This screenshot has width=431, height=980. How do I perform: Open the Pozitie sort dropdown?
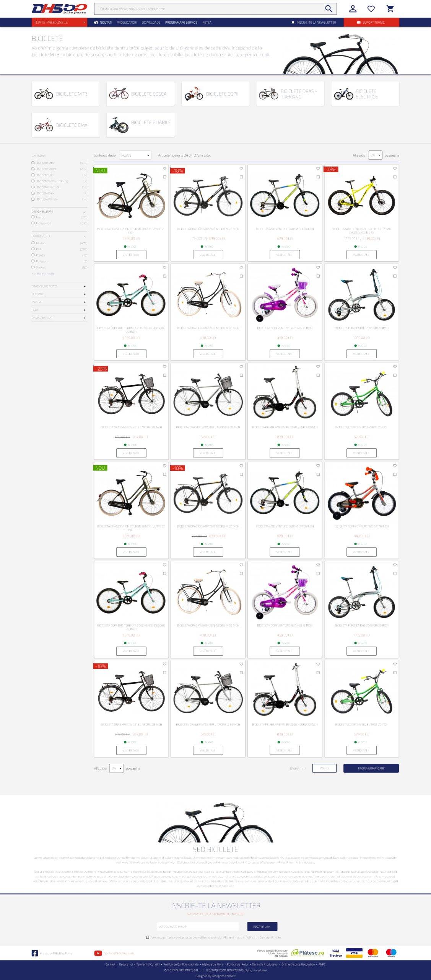click(x=135, y=155)
